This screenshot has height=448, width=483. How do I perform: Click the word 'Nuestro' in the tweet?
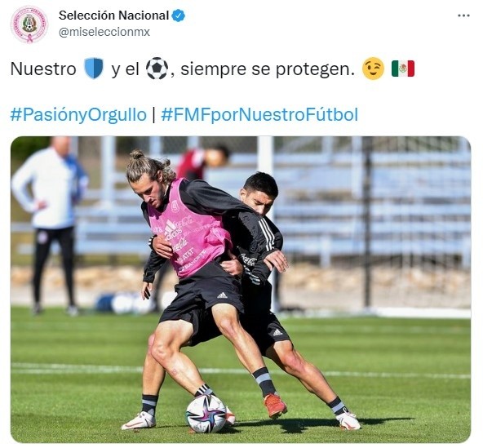[x=43, y=69]
